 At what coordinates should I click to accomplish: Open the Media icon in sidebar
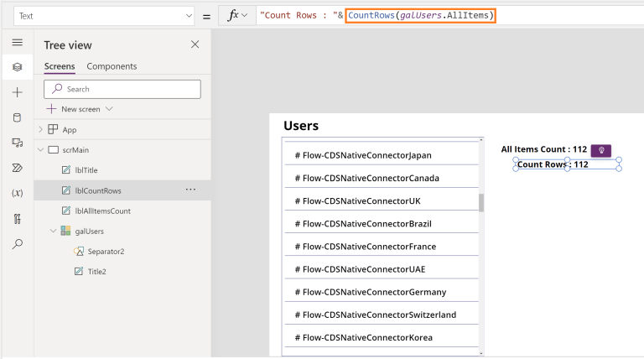tap(17, 143)
